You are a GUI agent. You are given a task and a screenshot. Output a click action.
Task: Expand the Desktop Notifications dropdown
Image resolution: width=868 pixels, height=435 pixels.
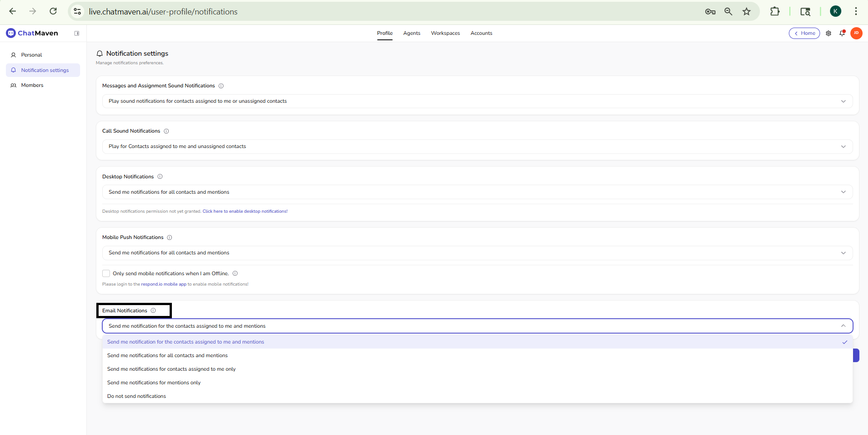477,192
